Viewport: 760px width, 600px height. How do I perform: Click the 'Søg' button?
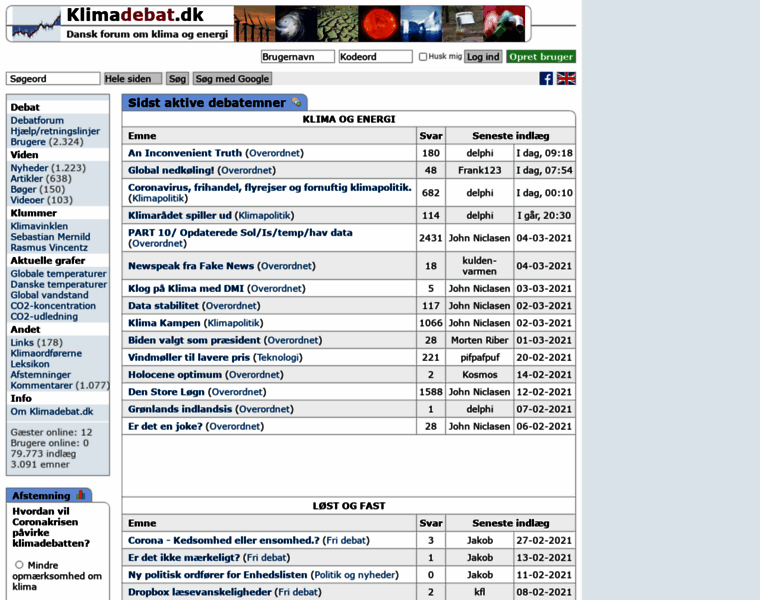[x=177, y=79]
